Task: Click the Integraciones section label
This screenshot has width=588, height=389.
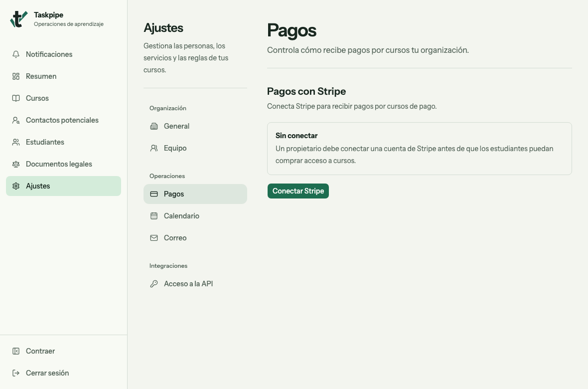Action: 168,266
